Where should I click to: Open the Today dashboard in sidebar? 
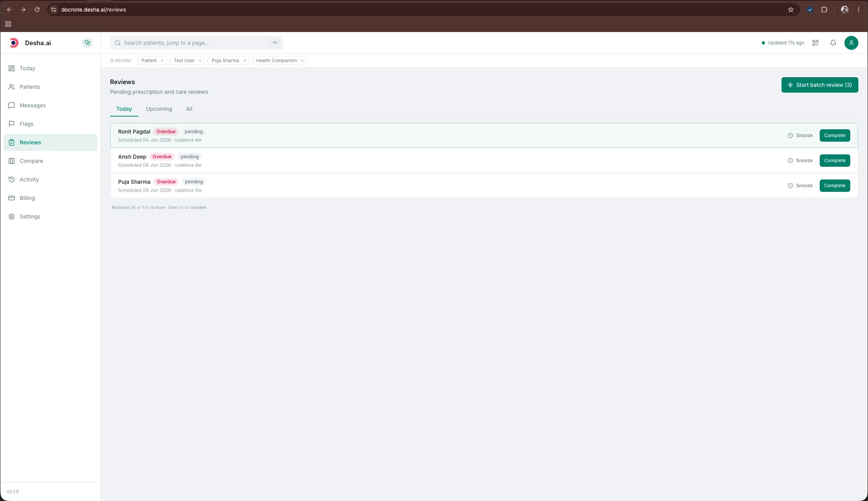[50, 68]
